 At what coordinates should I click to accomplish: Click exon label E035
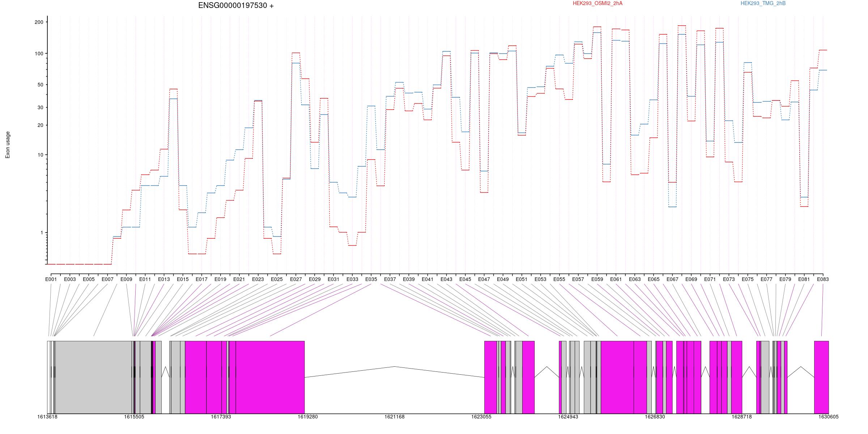click(x=371, y=279)
